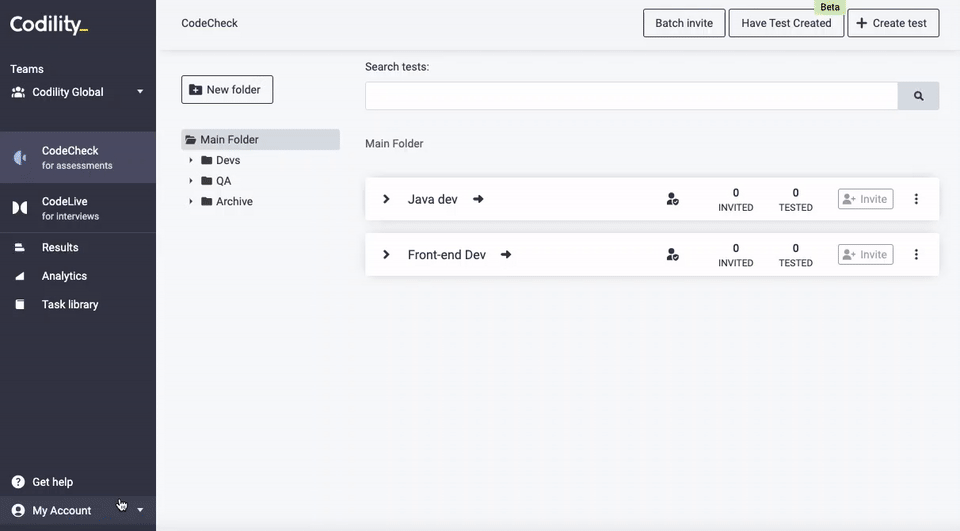Click the Java dev TESTED count

[795, 200]
